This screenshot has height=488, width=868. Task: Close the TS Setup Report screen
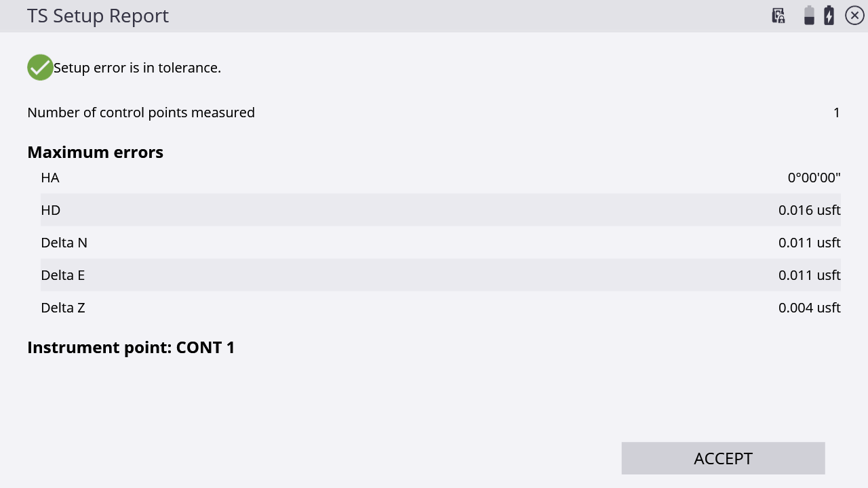click(x=854, y=16)
